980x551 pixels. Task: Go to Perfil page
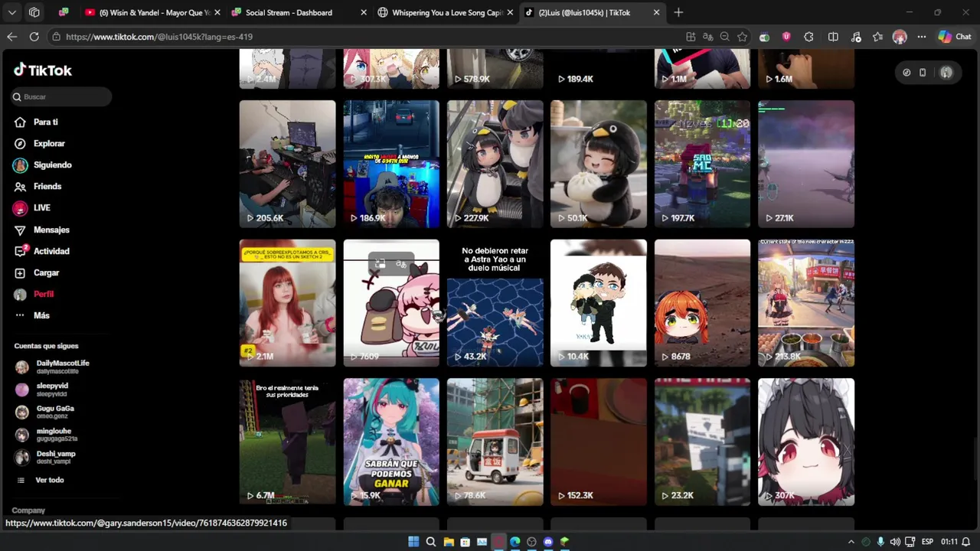point(44,294)
